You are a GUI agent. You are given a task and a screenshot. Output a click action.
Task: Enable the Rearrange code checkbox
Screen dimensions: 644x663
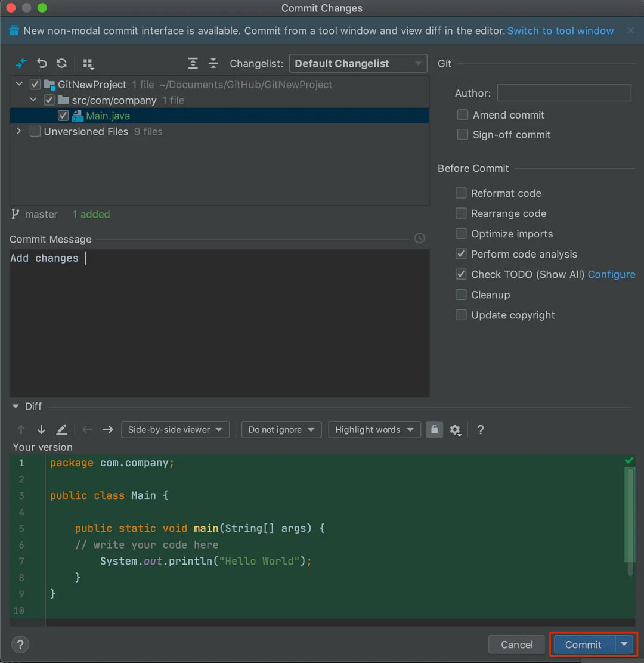(x=461, y=213)
